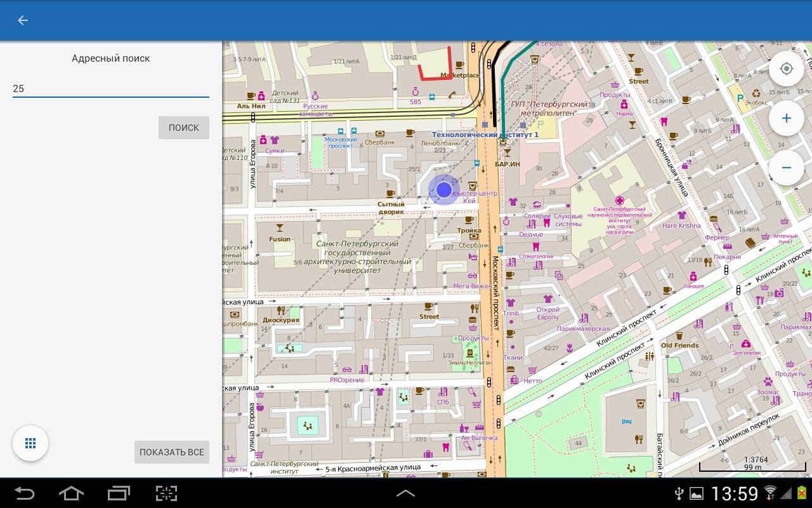The width and height of the screenshot is (812, 508).
Task: Tap the Android home button
Action: tap(71, 493)
